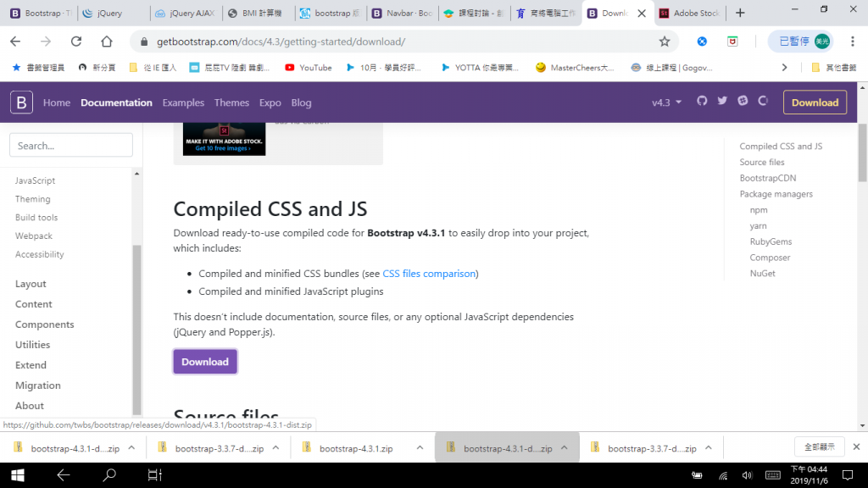The width and height of the screenshot is (868, 488).
Task: Click the show-all downloads button
Action: coord(820,446)
